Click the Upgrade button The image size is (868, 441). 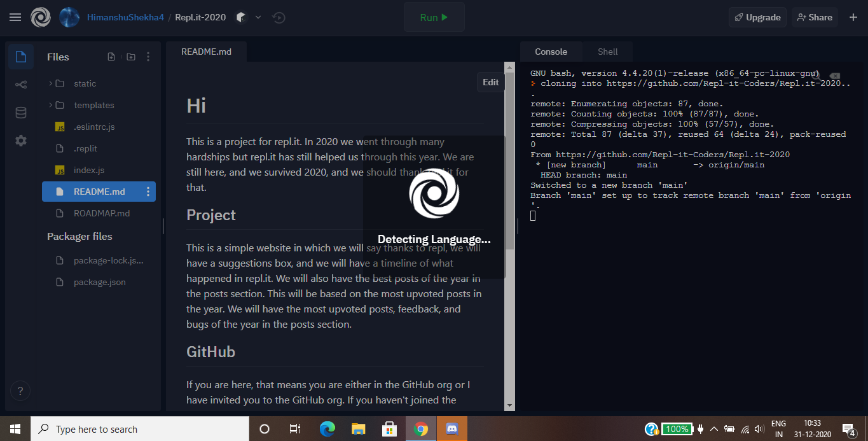coord(757,17)
